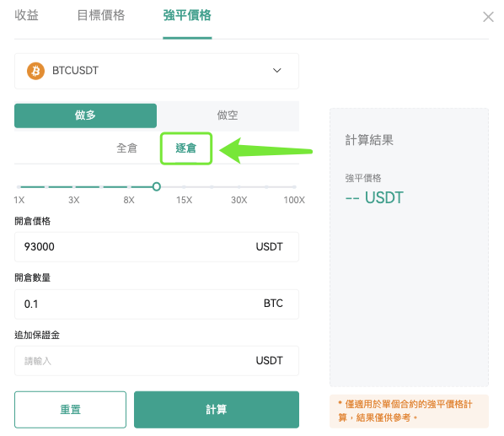The image size is (504, 436).
Task: Close the calculator with the X icon
Action: pyautogui.click(x=488, y=17)
